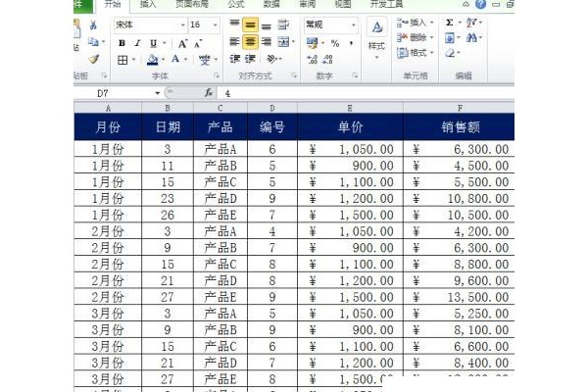This screenshot has width=588, height=392.
Task: Toggle Bold formatting
Action: point(122,43)
